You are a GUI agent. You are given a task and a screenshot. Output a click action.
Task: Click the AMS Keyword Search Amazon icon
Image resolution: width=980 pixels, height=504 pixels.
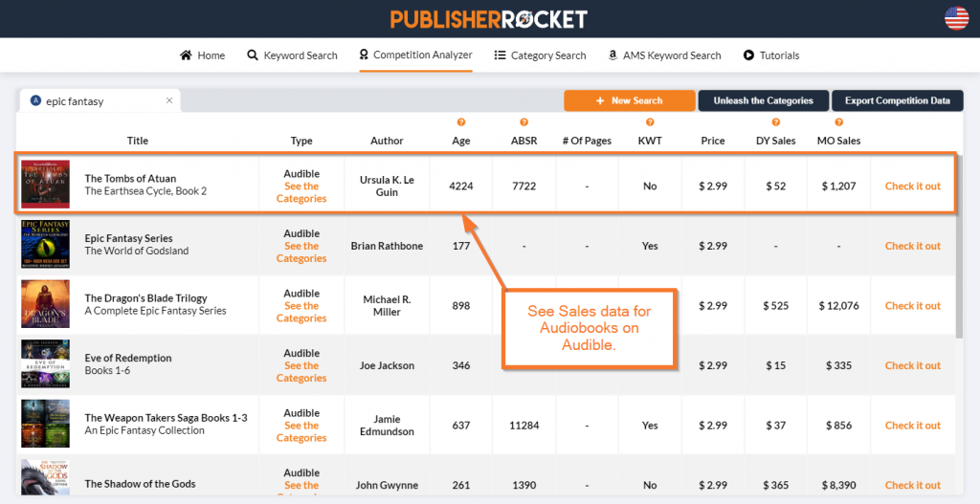tap(613, 55)
